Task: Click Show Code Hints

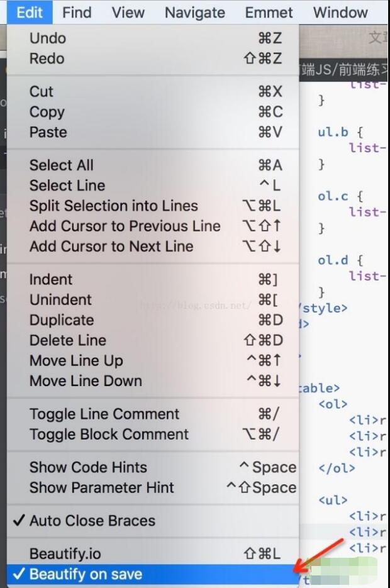Action: pyautogui.click(x=88, y=467)
